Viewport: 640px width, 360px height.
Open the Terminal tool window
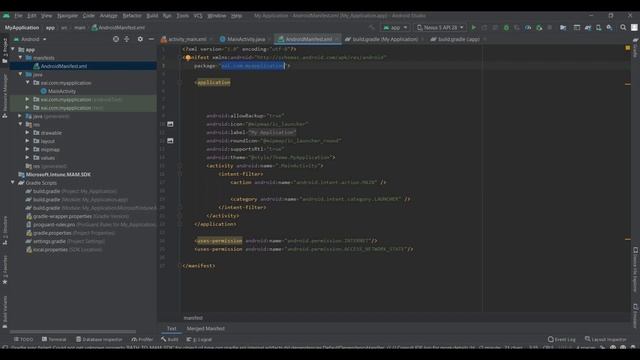point(54,339)
